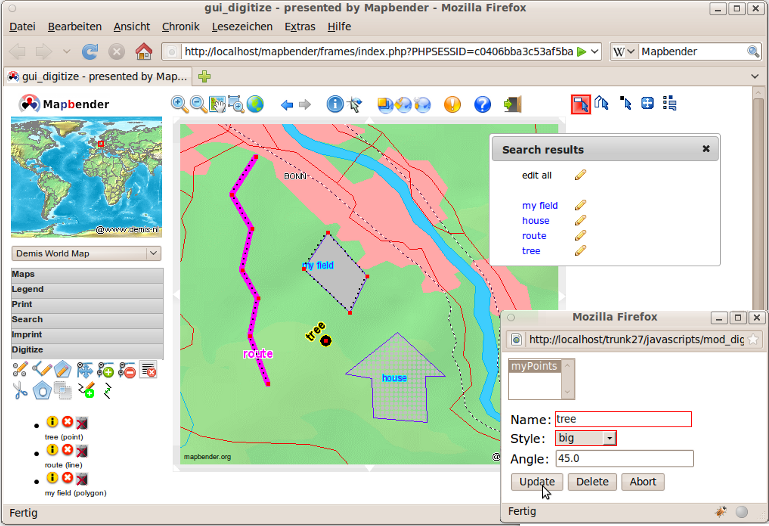This screenshot has height=526, width=769.
Task: Click red remove icon for tree (point)
Action: point(67,422)
